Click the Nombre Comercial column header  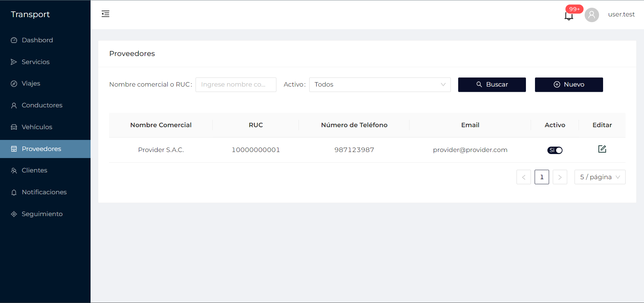[x=161, y=125]
